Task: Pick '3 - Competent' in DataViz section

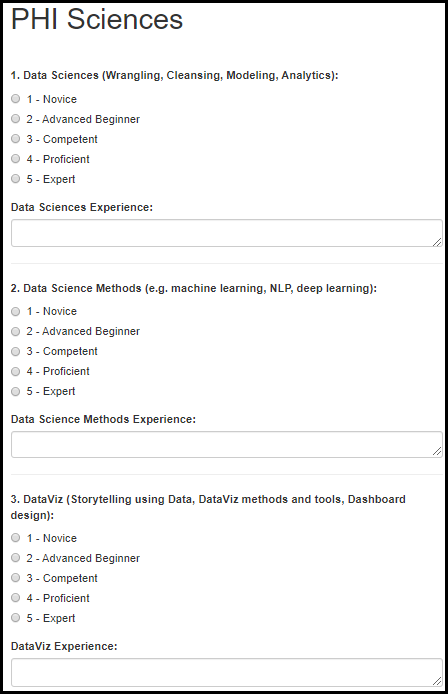Action: point(15,578)
